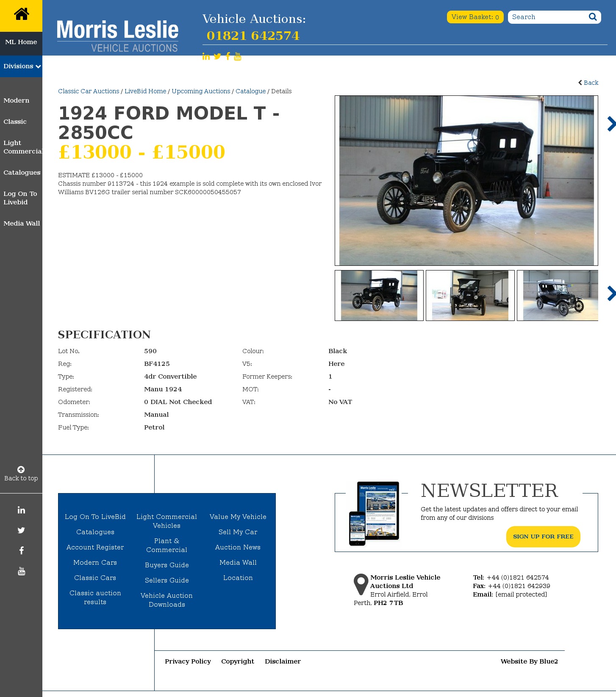
Task: Open Facebook icon in header
Action: click(x=228, y=56)
